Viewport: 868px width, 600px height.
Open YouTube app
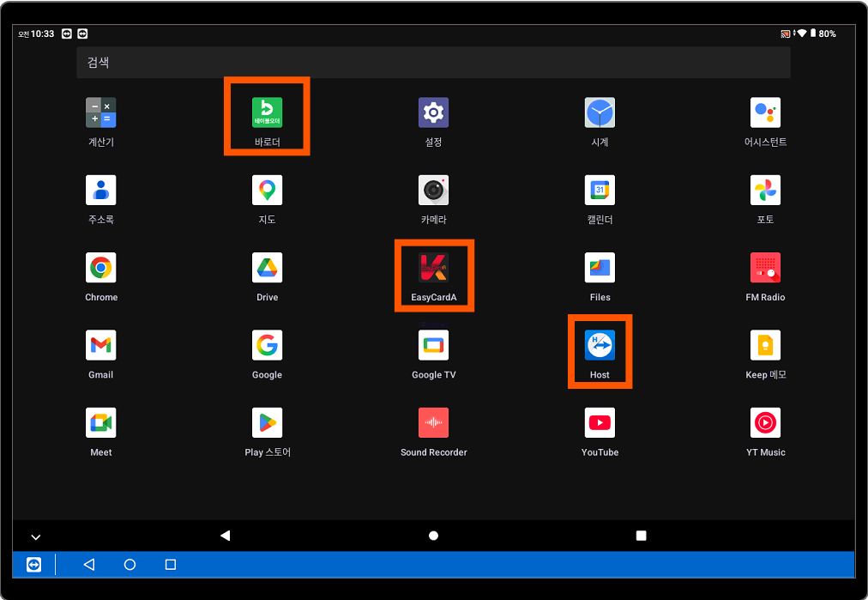[600, 422]
